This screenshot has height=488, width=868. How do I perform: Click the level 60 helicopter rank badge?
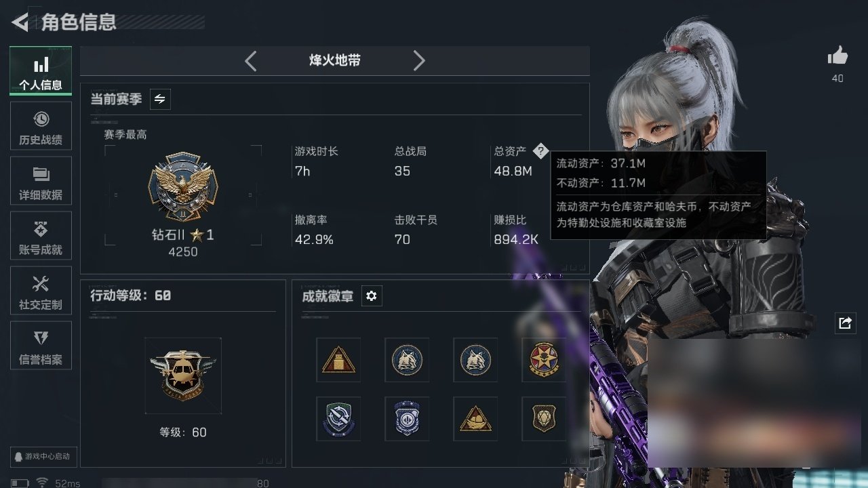point(183,375)
